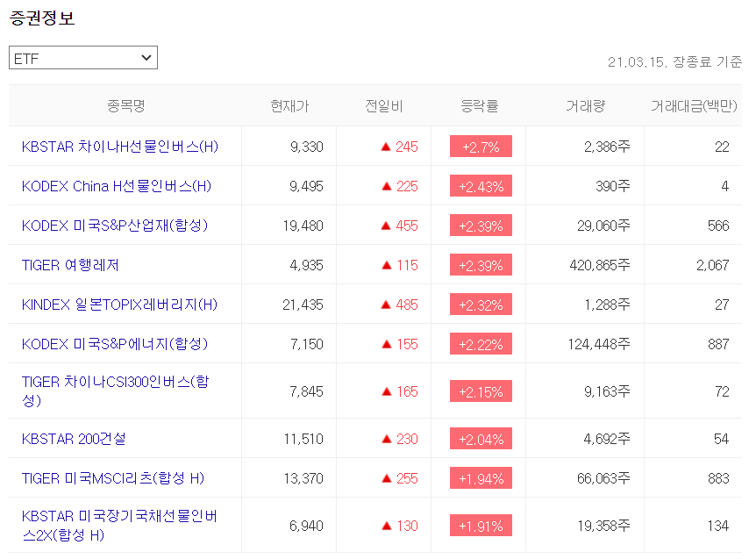Click the 거래대금(백만) column header

coord(694,106)
